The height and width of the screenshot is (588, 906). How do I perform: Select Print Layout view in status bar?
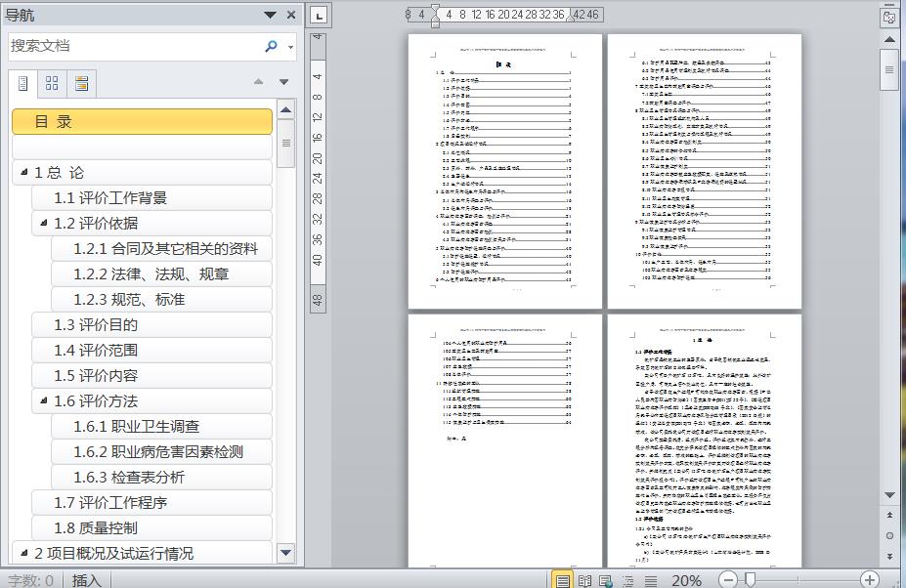562,580
